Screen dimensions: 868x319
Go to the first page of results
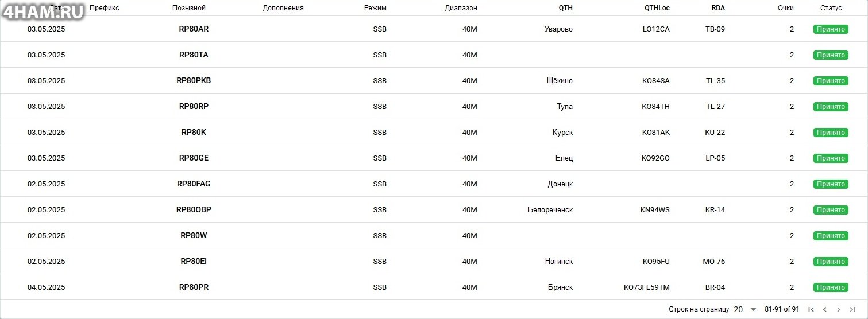click(811, 309)
